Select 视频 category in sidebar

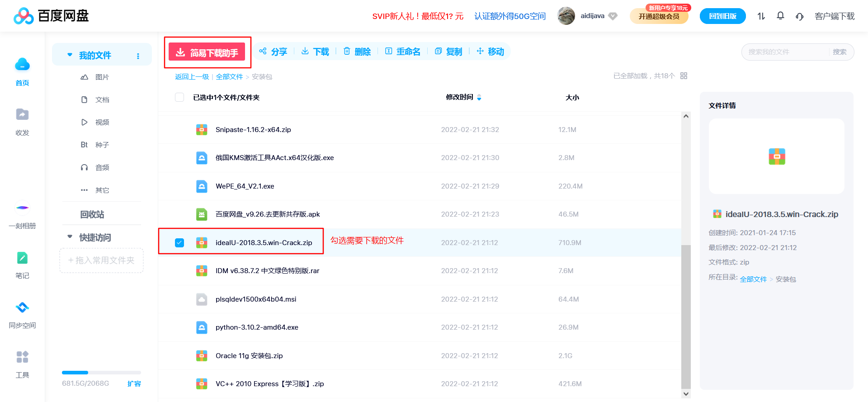coord(95,123)
